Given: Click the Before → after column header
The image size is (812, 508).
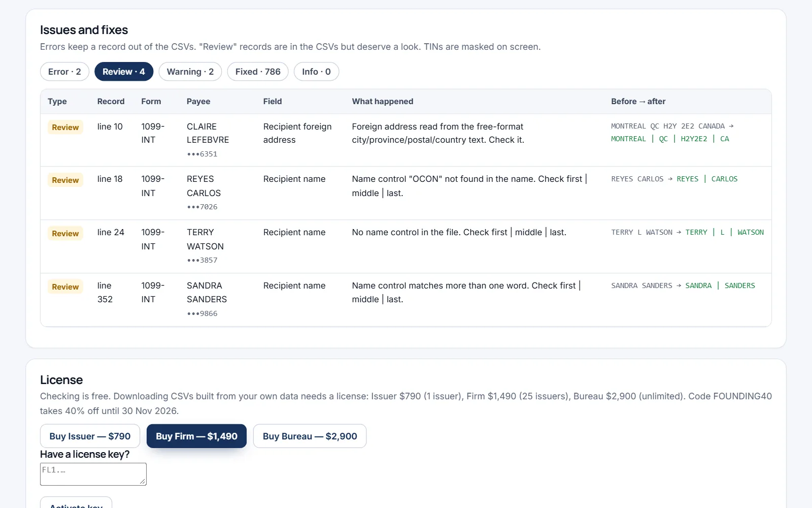Looking at the screenshot, I should point(638,102).
